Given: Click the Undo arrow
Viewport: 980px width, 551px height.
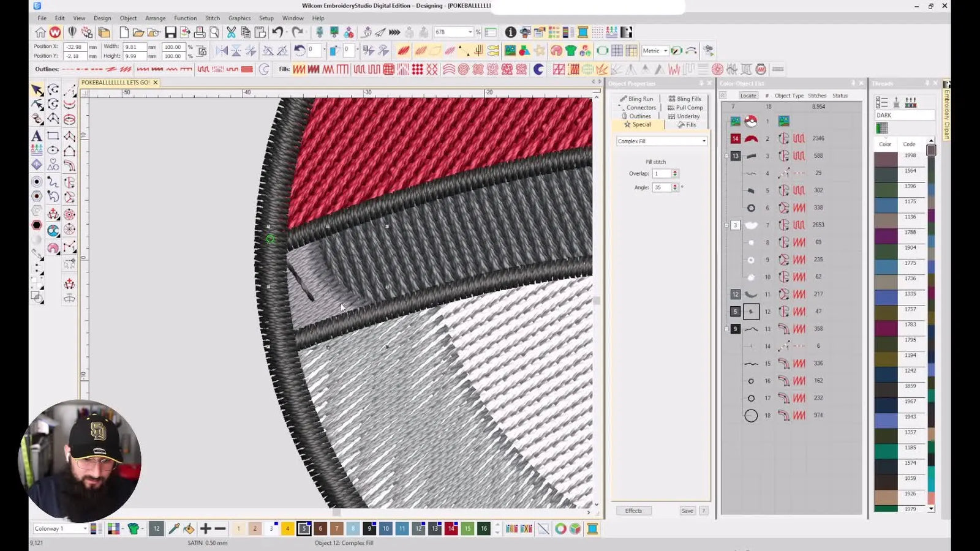Looking at the screenshot, I should pyautogui.click(x=277, y=32).
